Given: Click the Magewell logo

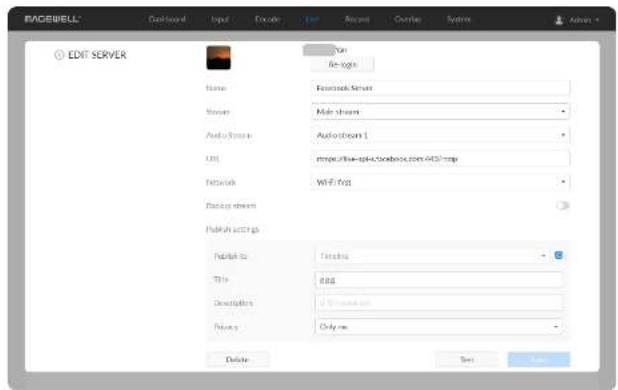Looking at the screenshot, I should [52, 19].
